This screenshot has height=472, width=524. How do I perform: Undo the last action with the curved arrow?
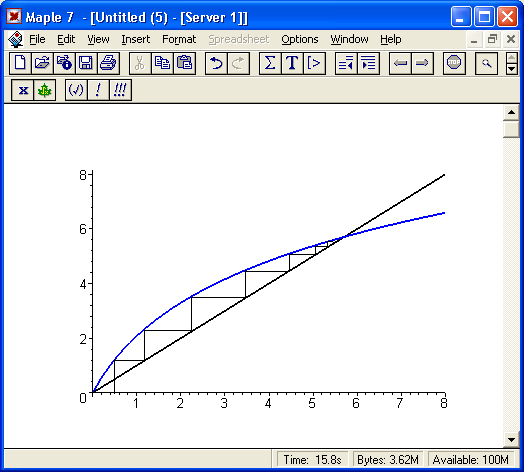tap(216, 63)
